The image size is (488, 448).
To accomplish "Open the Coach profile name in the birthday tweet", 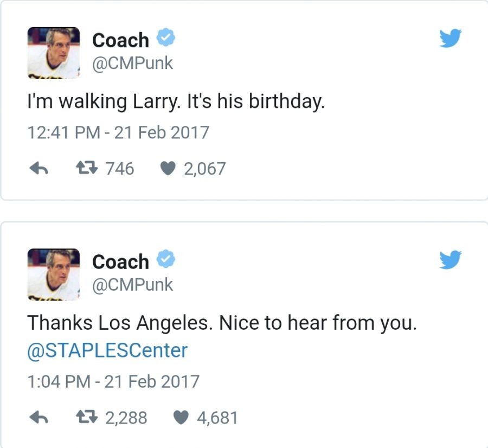I will [x=120, y=40].
